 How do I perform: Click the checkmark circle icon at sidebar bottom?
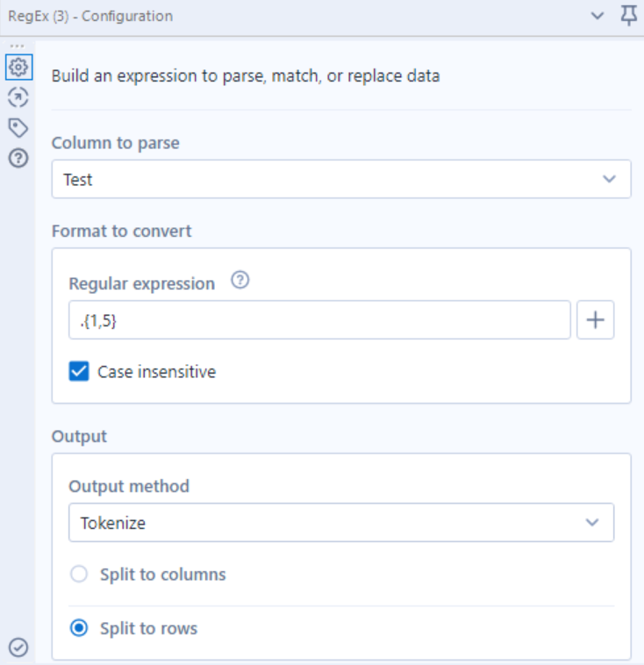18,647
